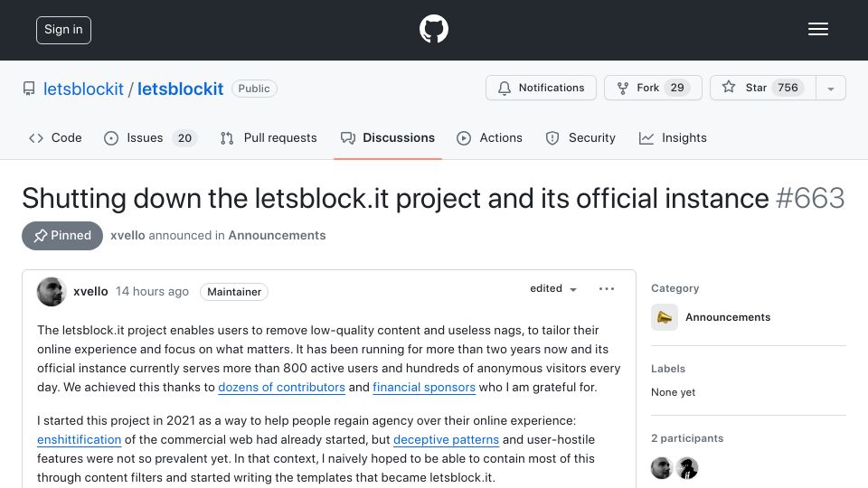The height and width of the screenshot is (488, 868).
Task: Expand the star lists dropdown arrow
Action: (x=830, y=89)
